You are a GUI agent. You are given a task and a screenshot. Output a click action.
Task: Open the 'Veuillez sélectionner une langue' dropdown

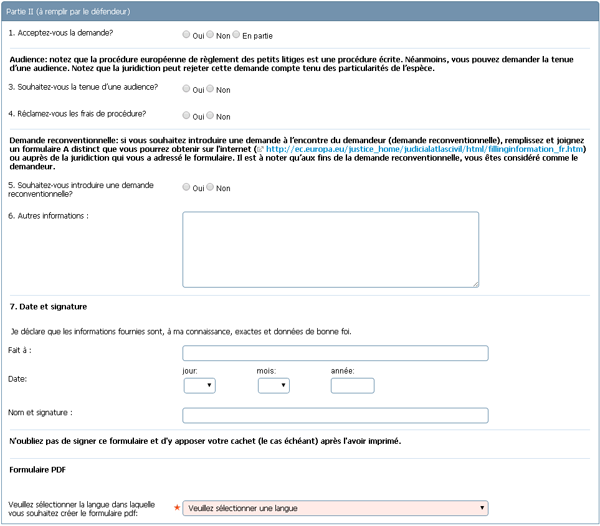[335, 508]
